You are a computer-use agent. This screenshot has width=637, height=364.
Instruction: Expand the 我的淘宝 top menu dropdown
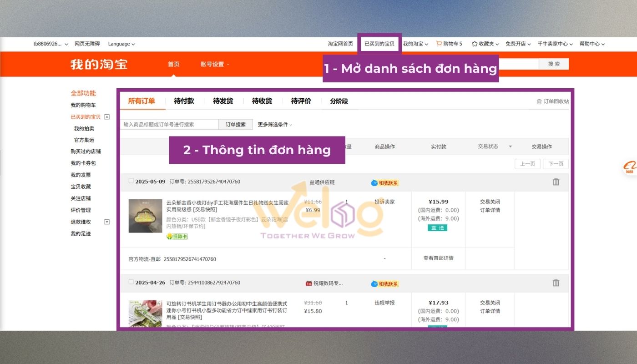pyautogui.click(x=415, y=44)
